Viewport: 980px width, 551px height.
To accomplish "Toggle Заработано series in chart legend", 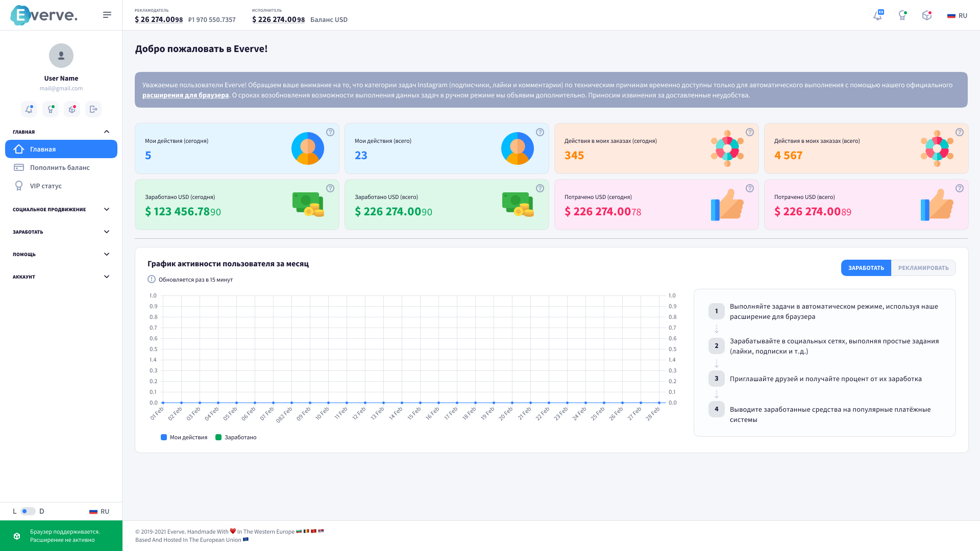I will [x=236, y=437].
